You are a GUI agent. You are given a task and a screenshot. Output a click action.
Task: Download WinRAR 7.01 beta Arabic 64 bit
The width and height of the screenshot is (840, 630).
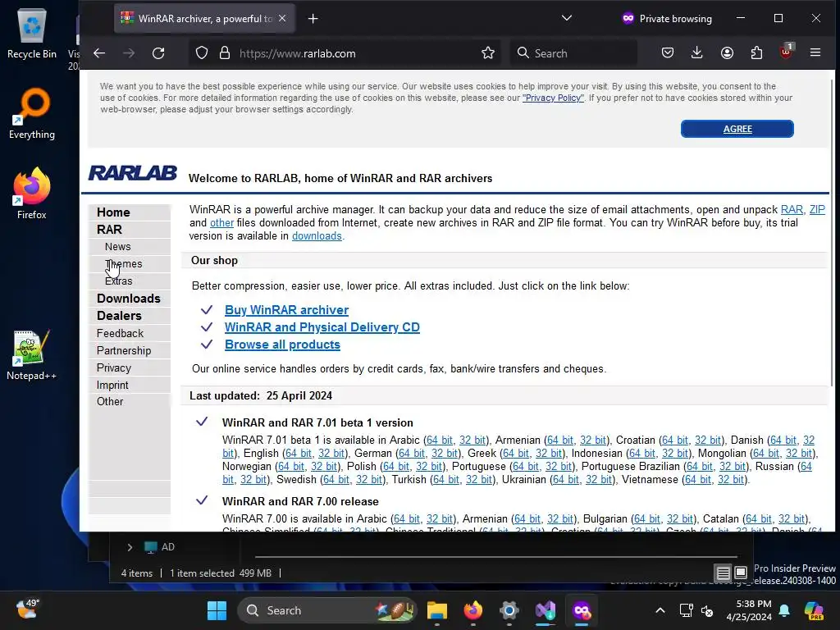point(440,440)
